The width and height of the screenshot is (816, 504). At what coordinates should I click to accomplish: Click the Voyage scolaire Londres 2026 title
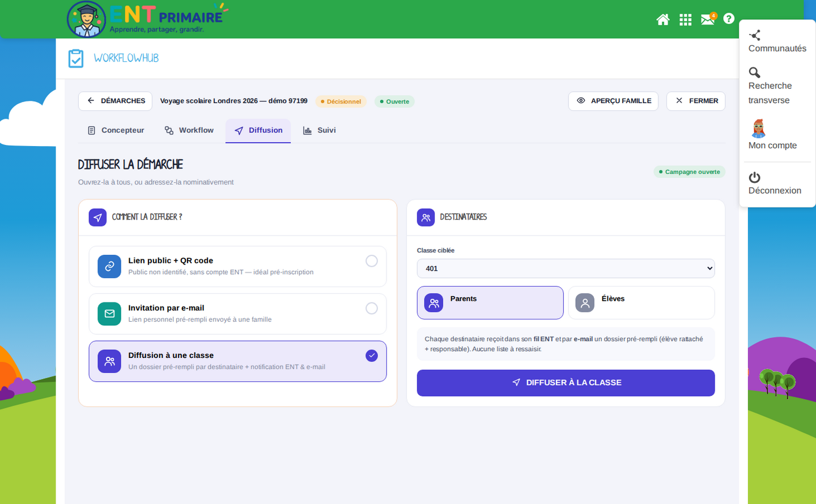tap(233, 101)
